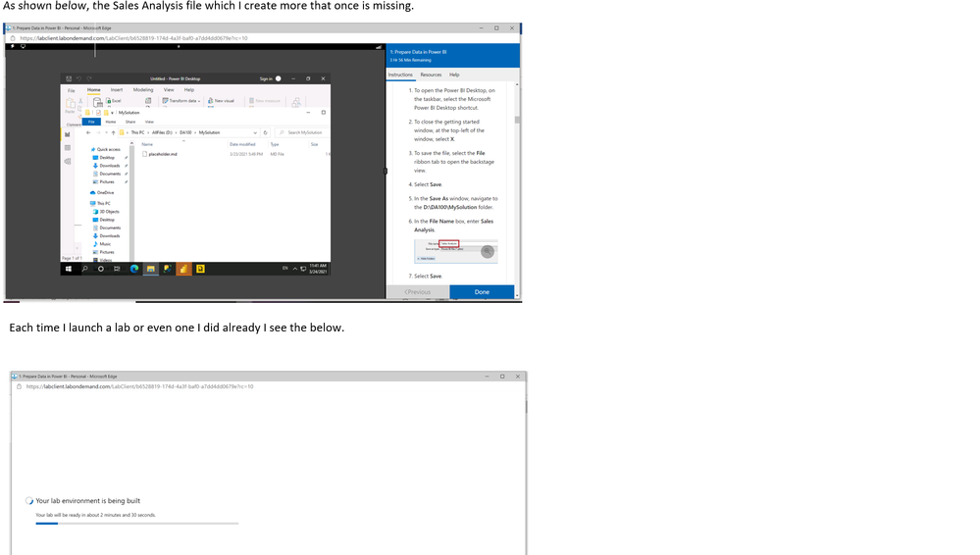980x555 pixels.
Task: Sort by Date modified column header
Action: click(242, 144)
